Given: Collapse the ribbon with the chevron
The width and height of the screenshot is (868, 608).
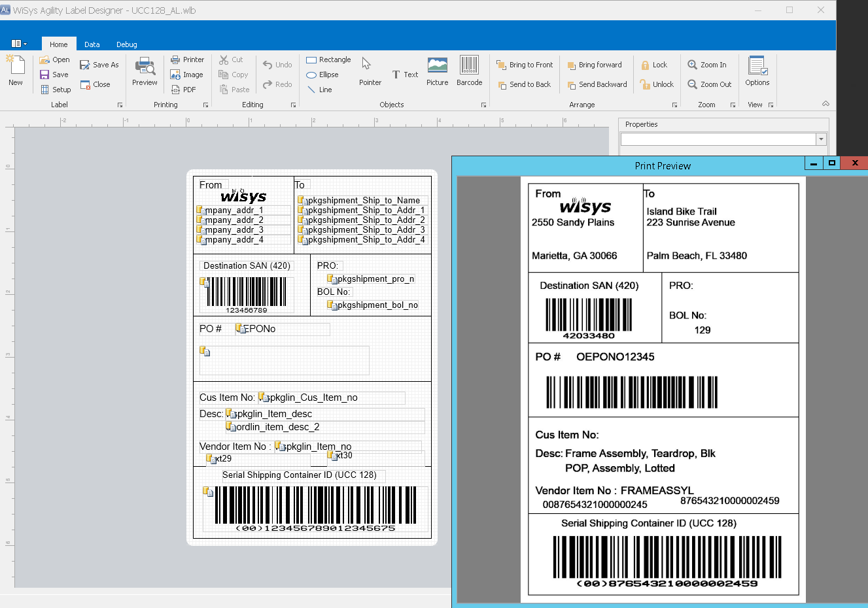Looking at the screenshot, I should [x=825, y=104].
